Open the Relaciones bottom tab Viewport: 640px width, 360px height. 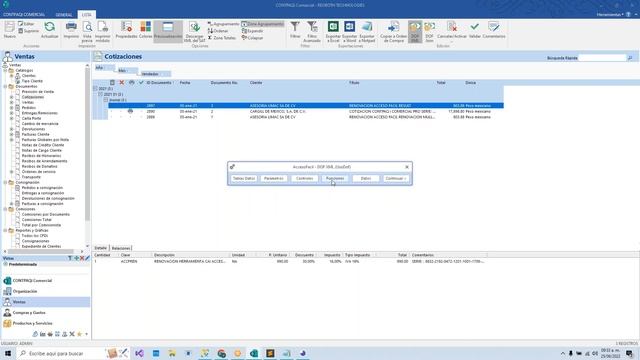click(x=121, y=248)
